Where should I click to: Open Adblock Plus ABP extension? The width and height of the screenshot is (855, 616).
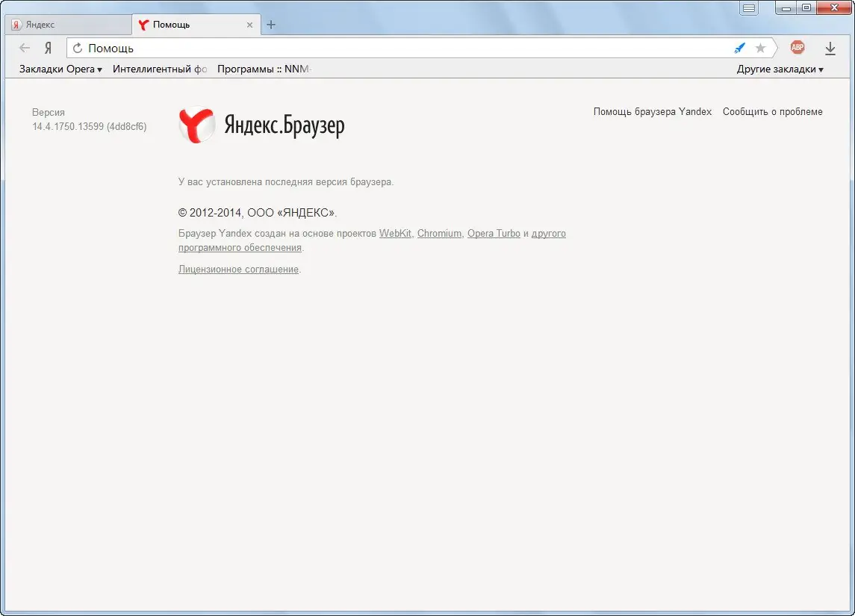(x=798, y=48)
